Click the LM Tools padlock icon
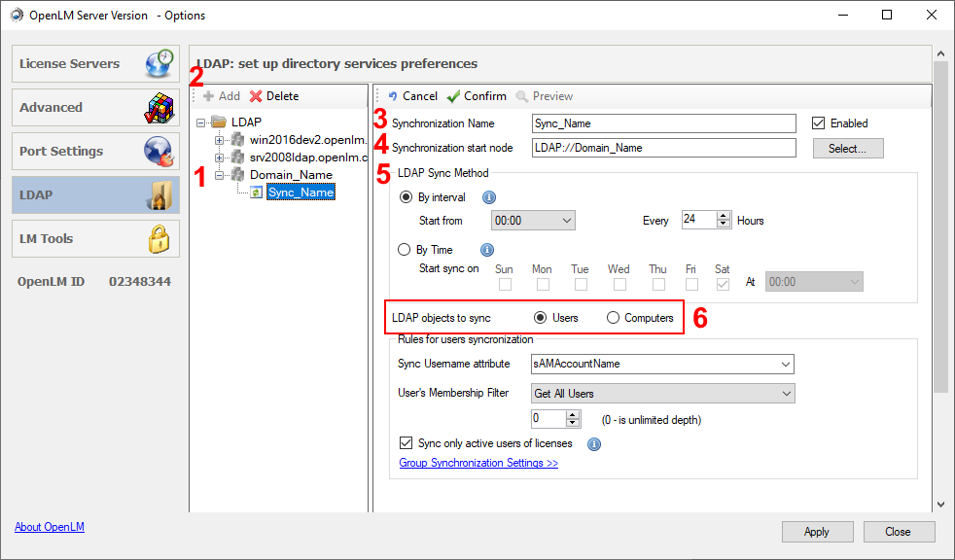This screenshot has width=955, height=560. pyautogui.click(x=159, y=238)
